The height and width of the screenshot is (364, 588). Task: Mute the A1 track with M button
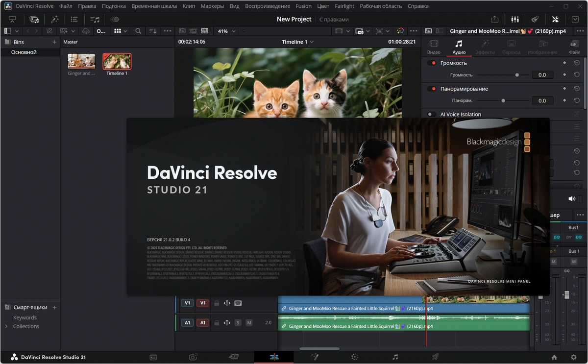coord(249,323)
